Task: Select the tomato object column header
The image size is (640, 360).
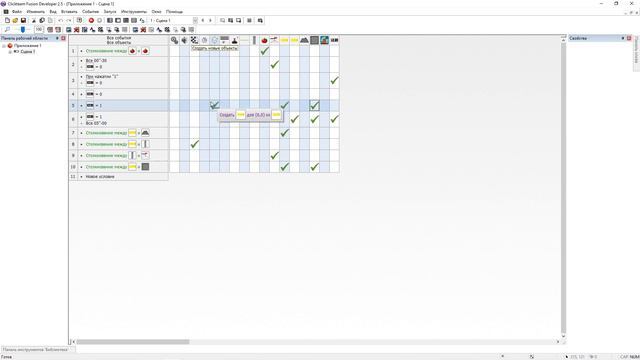Action: tap(264, 40)
